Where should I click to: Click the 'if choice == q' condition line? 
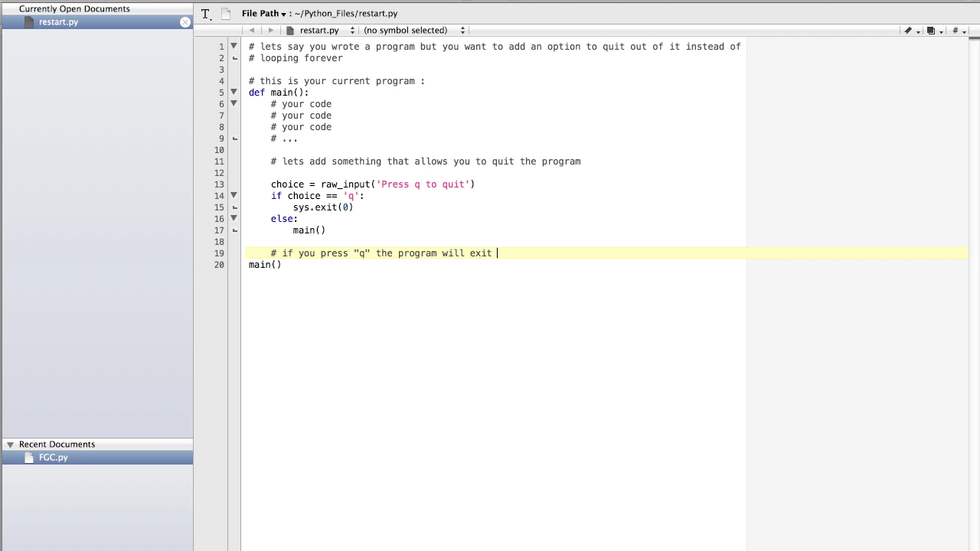click(x=318, y=196)
